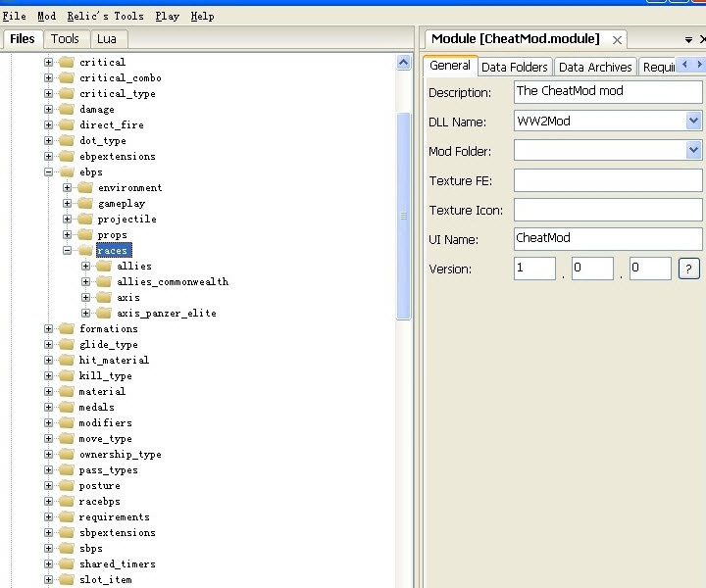
Task: Click the tree scrollbar up arrow
Action: 403,62
